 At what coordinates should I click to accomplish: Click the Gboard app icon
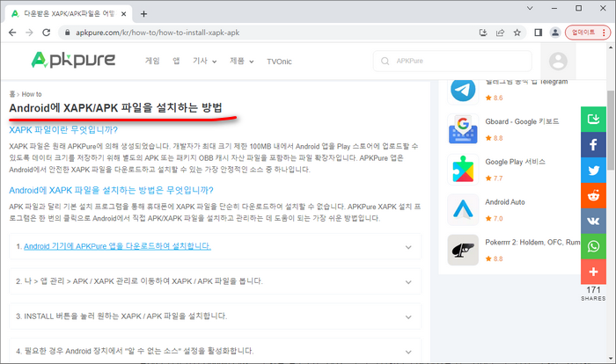(x=463, y=129)
